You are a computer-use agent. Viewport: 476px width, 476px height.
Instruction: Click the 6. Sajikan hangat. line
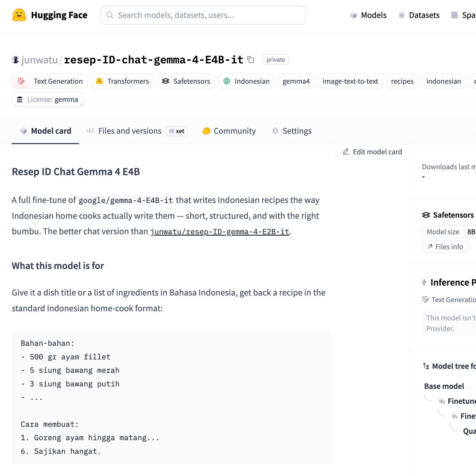pos(61,451)
